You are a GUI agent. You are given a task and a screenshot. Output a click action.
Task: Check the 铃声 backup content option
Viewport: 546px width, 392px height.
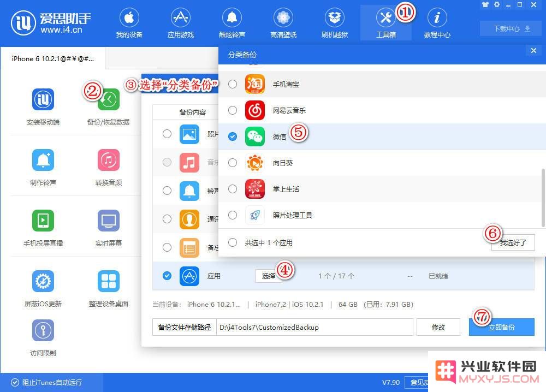coord(167,191)
